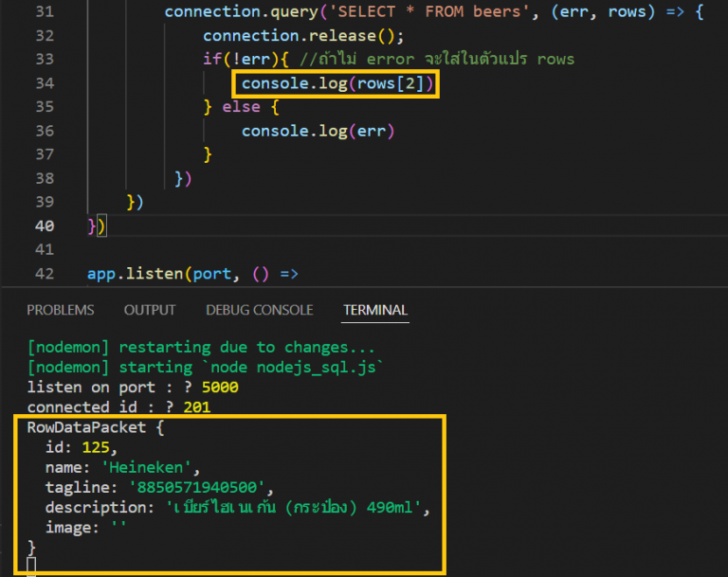Click line number 34 in the gutter

[x=43, y=83]
